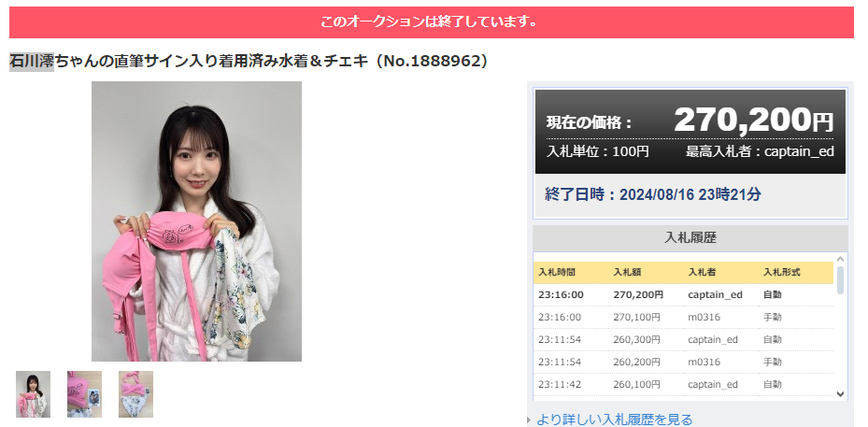Click the auction title with No.1888962

(249, 61)
